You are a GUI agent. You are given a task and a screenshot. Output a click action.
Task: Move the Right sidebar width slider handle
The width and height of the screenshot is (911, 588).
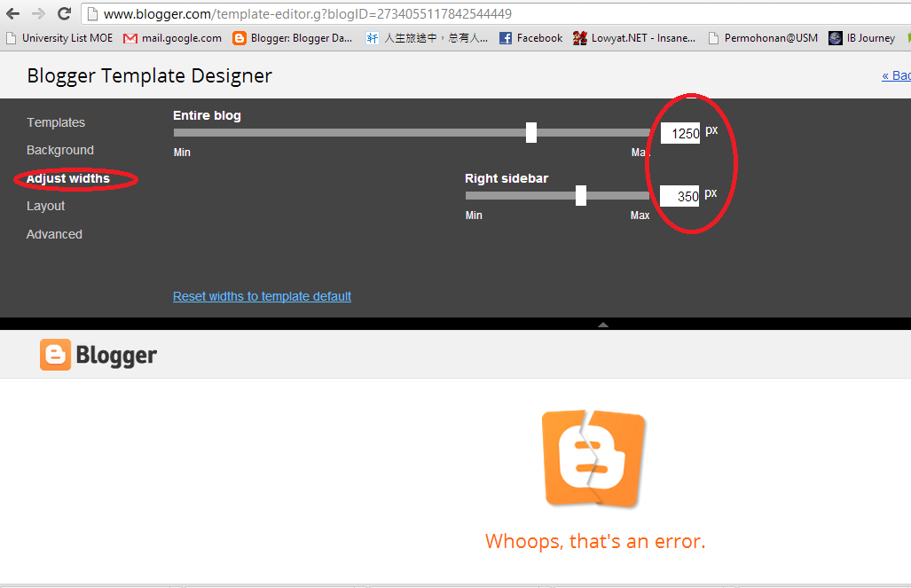tap(581, 194)
